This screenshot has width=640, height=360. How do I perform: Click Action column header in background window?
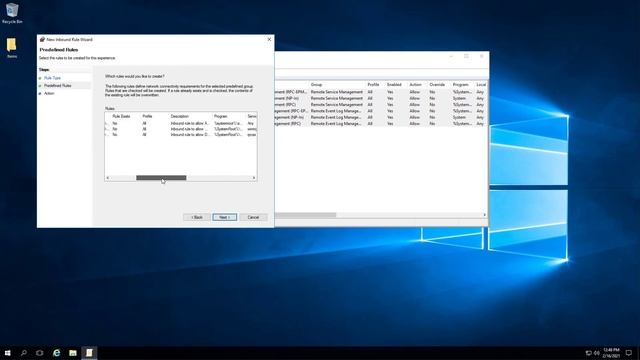tap(415, 84)
